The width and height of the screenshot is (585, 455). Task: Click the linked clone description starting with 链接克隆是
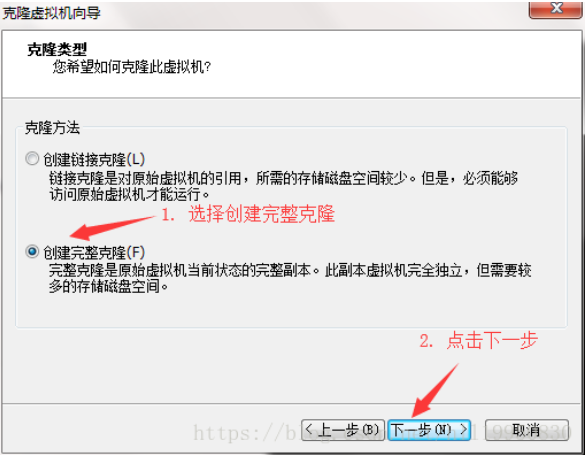click(x=284, y=186)
